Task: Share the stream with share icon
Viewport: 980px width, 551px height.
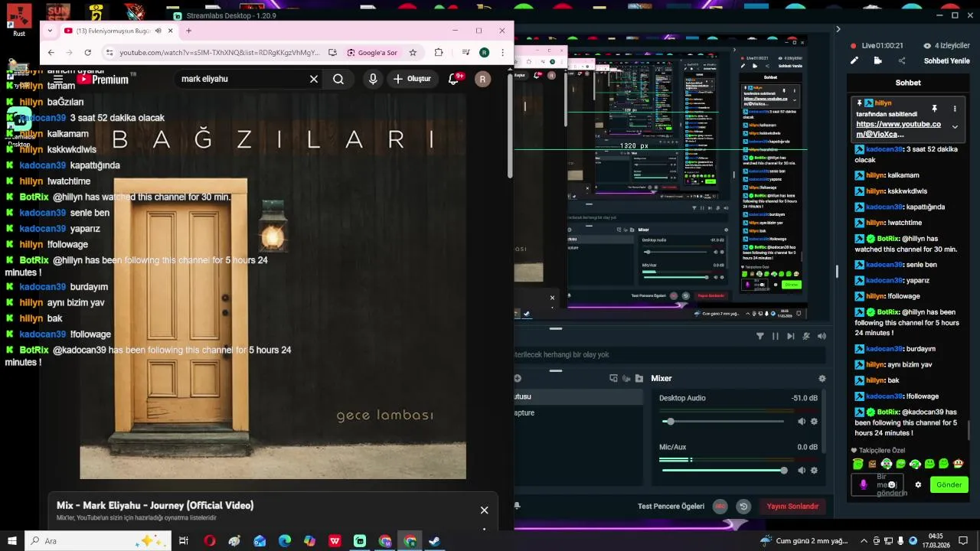Action: (x=901, y=60)
